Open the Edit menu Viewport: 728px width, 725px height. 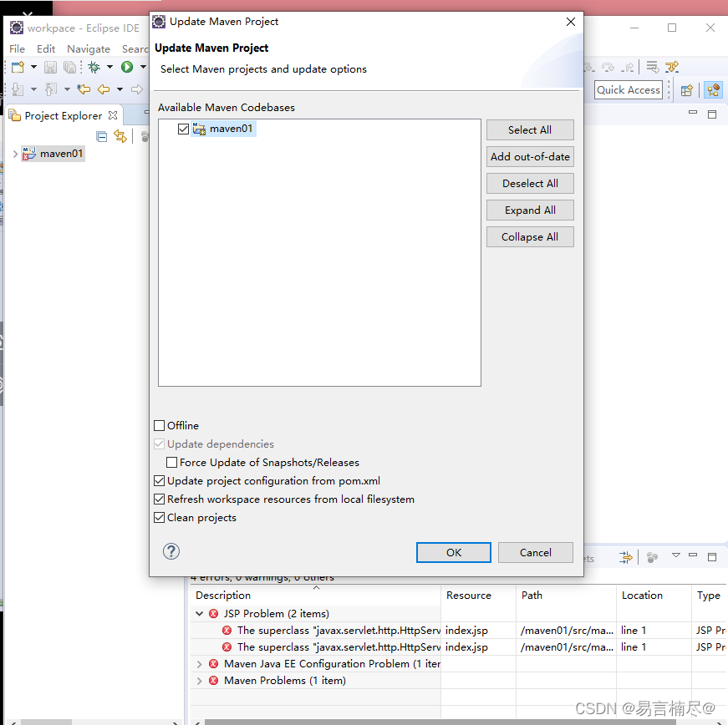pyautogui.click(x=46, y=48)
